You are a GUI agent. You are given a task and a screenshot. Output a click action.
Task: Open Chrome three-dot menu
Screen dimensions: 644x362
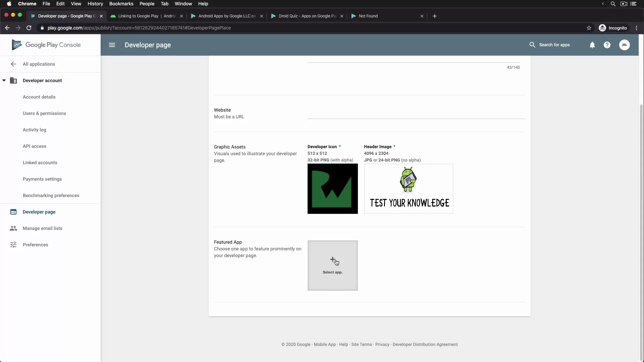tap(636, 28)
